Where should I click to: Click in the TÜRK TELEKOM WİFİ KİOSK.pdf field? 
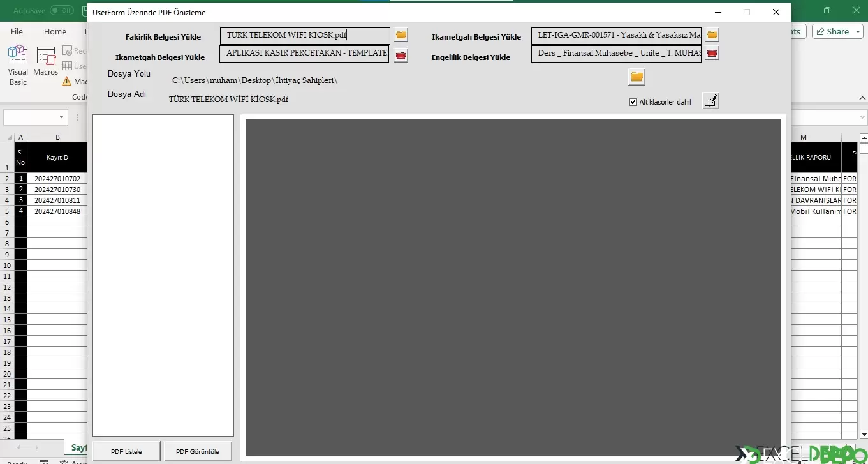click(x=305, y=36)
